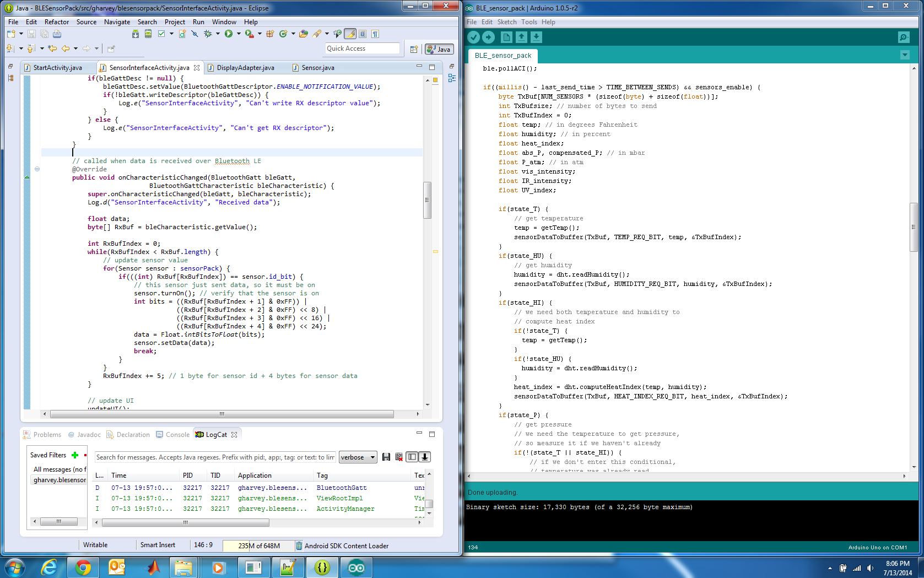Image resolution: width=924 pixels, height=578 pixels.
Task: Click the LogCat search messages field
Action: tap(215, 457)
